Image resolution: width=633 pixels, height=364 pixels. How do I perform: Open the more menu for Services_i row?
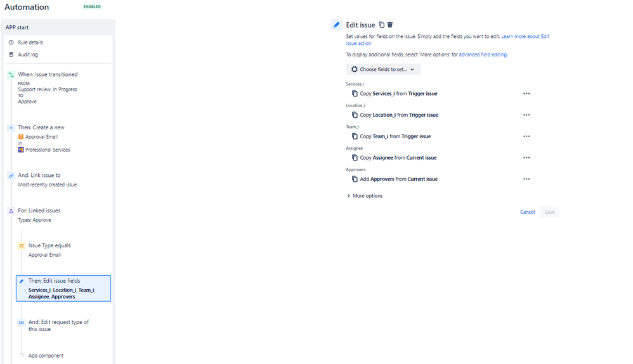pyautogui.click(x=526, y=93)
